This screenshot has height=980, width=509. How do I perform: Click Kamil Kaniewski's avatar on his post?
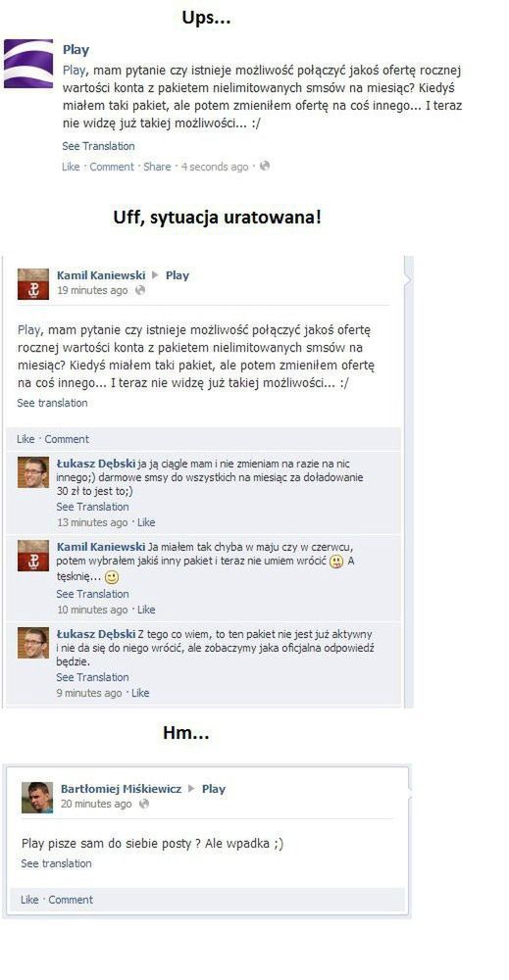click(x=33, y=284)
